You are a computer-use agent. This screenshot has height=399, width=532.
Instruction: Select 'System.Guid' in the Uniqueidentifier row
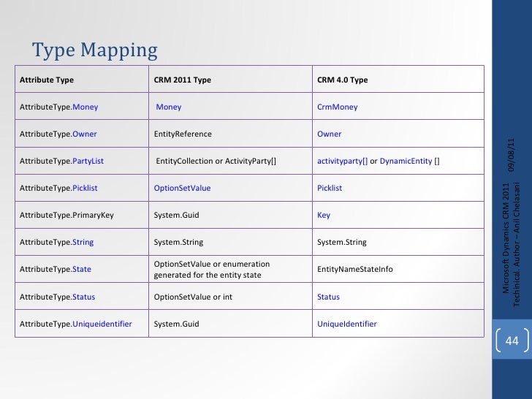pos(176,324)
